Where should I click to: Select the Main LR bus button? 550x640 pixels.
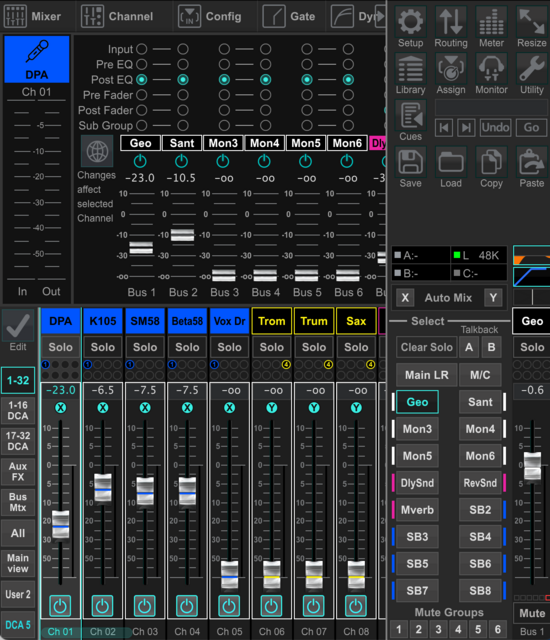pyautogui.click(x=426, y=375)
